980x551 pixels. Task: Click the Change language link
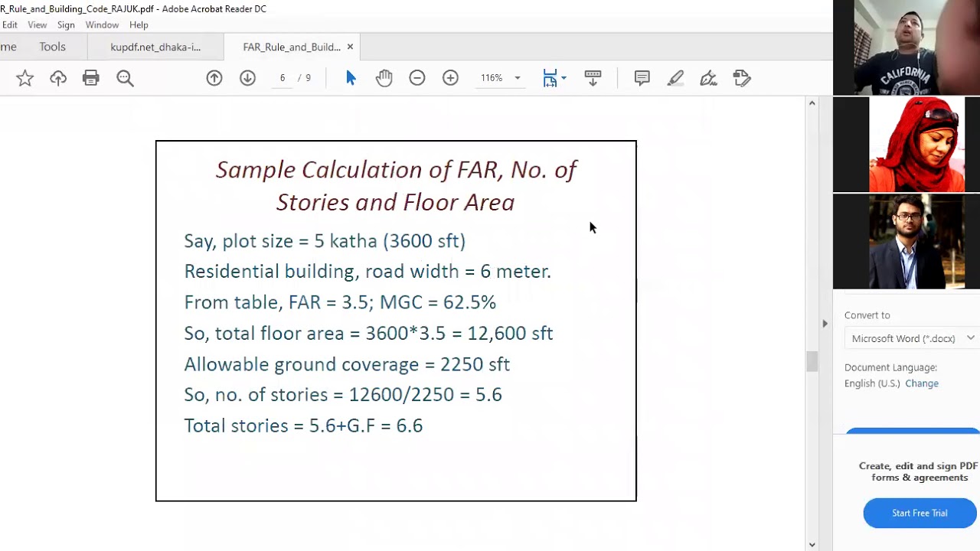coord(922,383)
